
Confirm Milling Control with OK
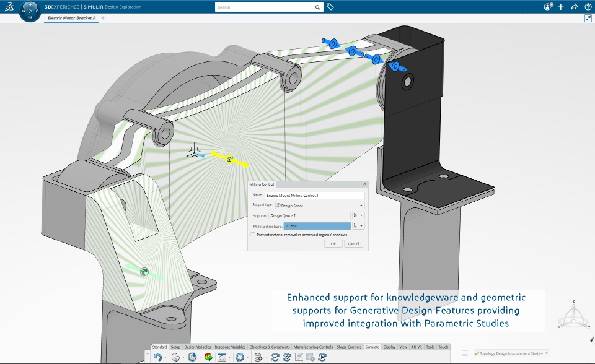[333, 244]
